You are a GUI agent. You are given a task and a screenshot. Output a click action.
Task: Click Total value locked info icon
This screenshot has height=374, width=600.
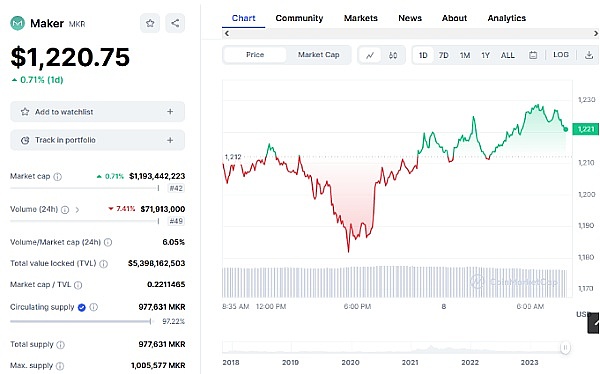pos(103,264)
